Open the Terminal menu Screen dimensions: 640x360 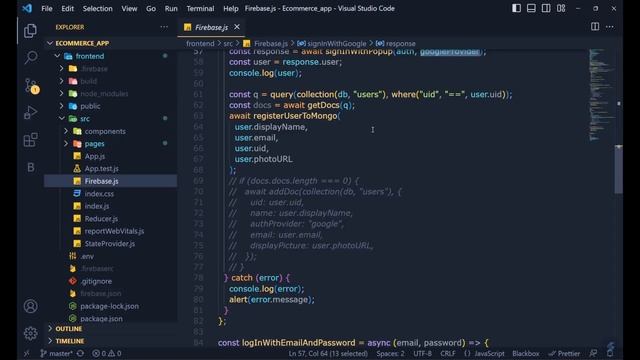tap(200, 9)
